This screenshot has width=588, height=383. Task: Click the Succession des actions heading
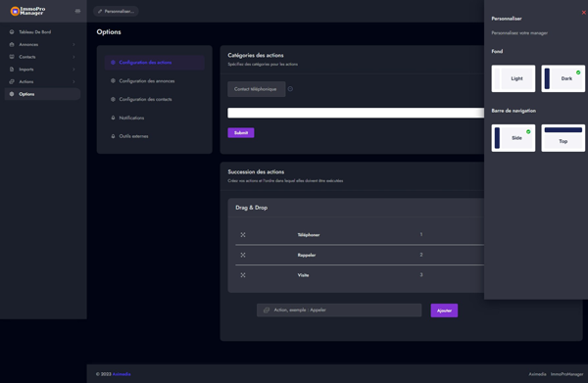tap(256, 171)
